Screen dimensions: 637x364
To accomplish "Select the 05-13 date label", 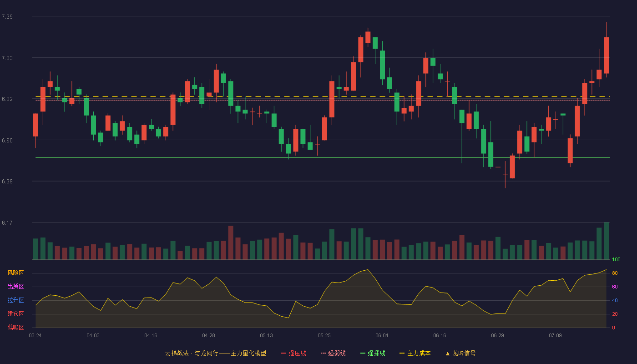I will pyautogui.click(x=266, y=335).
